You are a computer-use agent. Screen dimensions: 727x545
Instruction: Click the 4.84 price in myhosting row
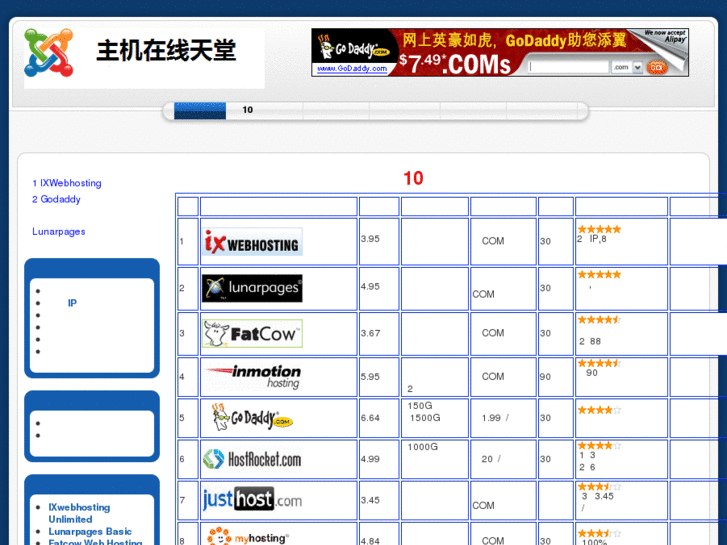[370, 541]
